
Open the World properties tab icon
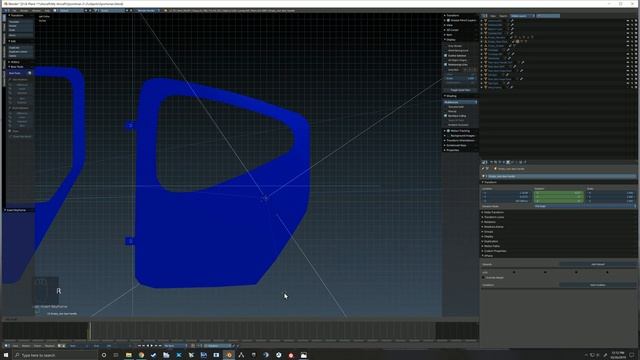[x=504, y=162]
